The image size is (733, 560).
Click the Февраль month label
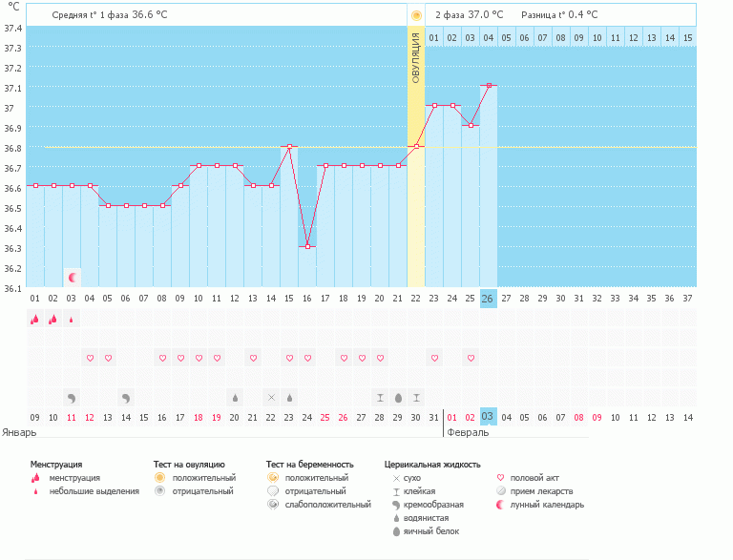click(x=468, y=432)
